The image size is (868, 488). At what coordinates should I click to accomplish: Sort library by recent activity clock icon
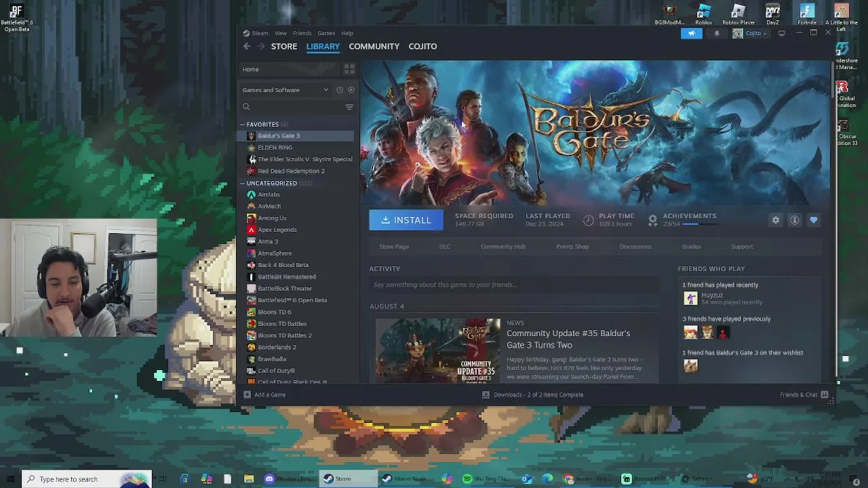340,89
